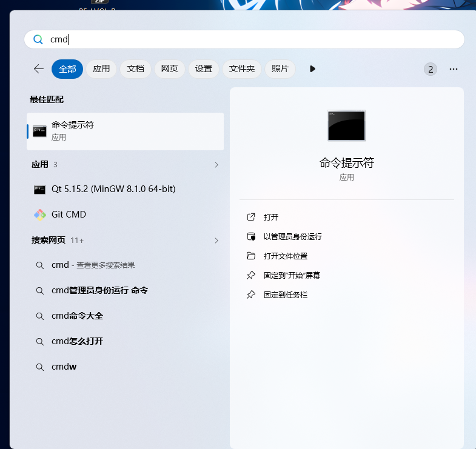
Task: Open suggestion cmdw
Action: [x=126, y=367]
